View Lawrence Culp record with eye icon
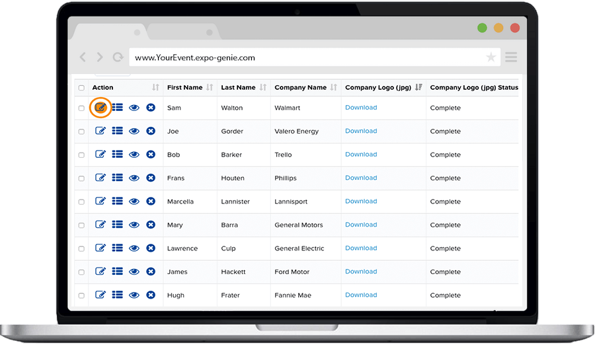 pos(134,248)
